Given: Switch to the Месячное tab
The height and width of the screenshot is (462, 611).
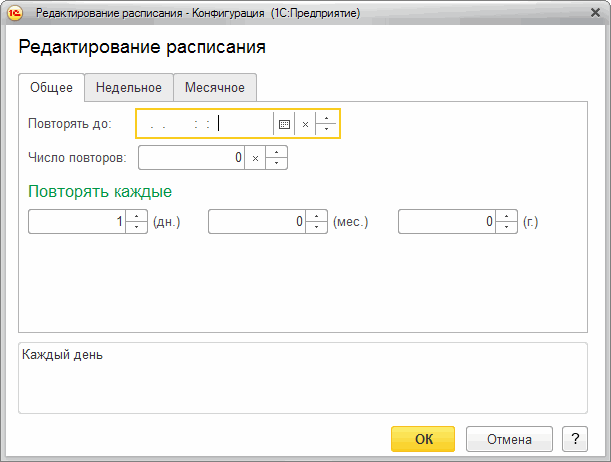Looking at the screenshot, I should (x=215, y=88).
